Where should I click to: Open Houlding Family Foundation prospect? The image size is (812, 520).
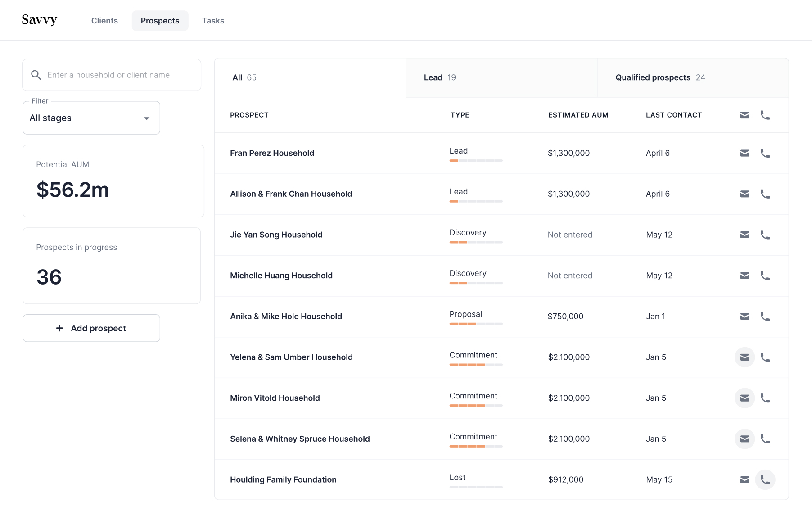[283, 479]
